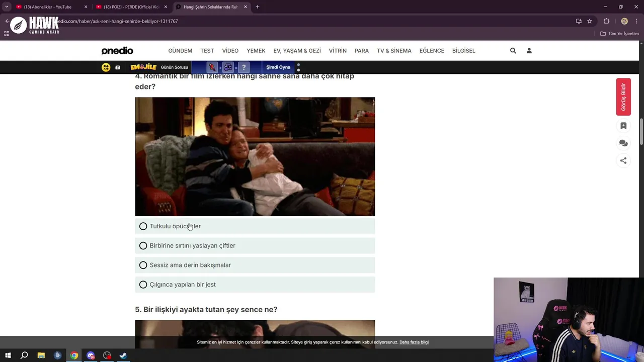
Task: Expand the tab search dropdown arrow
Action: (x=7, y=7)
